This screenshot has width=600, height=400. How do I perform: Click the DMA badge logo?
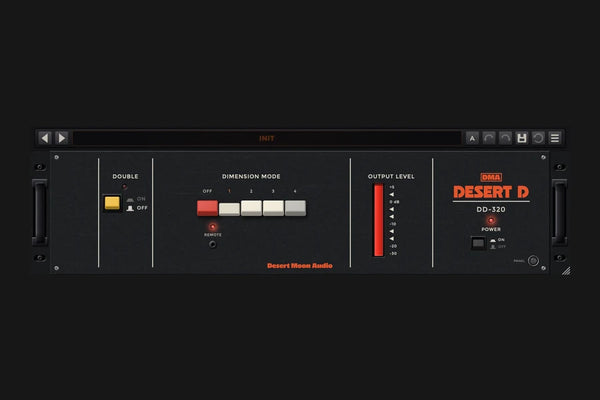point(491,177)
